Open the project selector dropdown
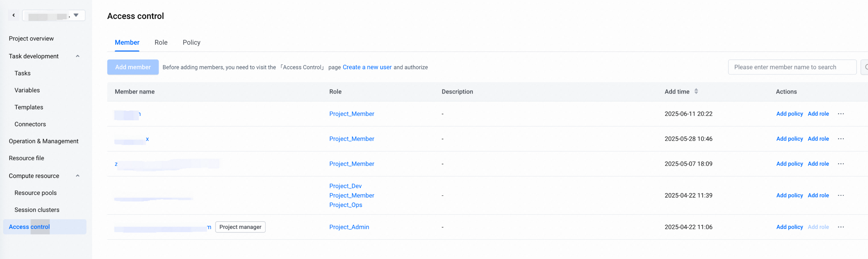The image size is (868, 259). point(54,16)
